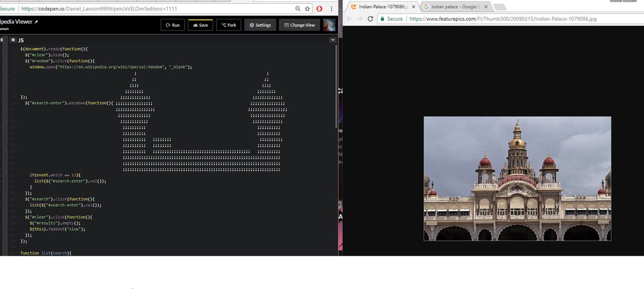644x289 pixels.
Task: Bookmark the CodePen page with star icon
Action: click(308, 9)
